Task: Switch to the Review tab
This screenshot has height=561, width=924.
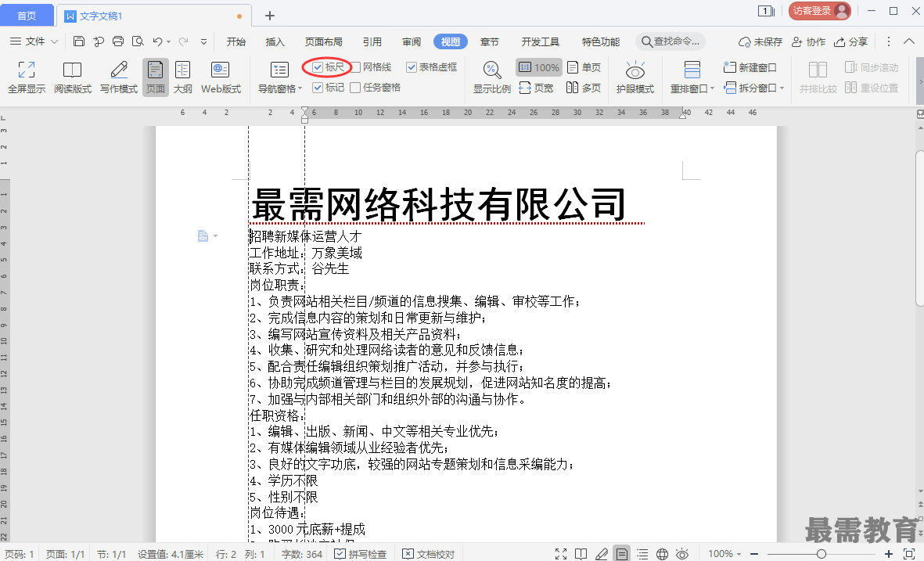Action: [412, 41]
